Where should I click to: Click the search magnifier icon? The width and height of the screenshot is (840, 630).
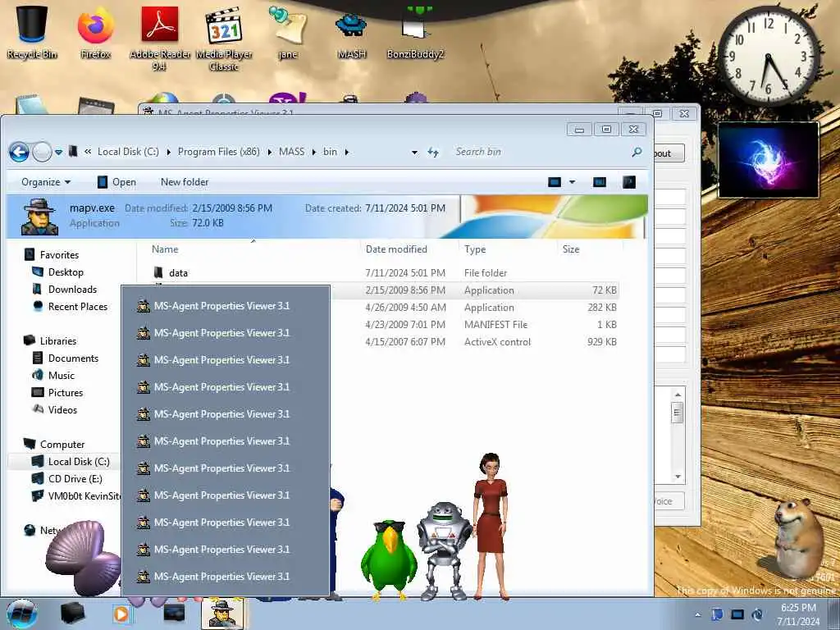(x=637, y=152)
